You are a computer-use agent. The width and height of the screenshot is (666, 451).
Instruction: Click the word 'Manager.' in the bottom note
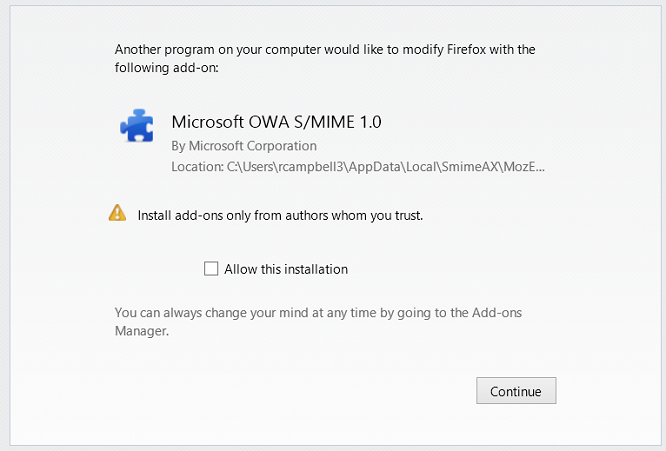click(x=142, y=331)
